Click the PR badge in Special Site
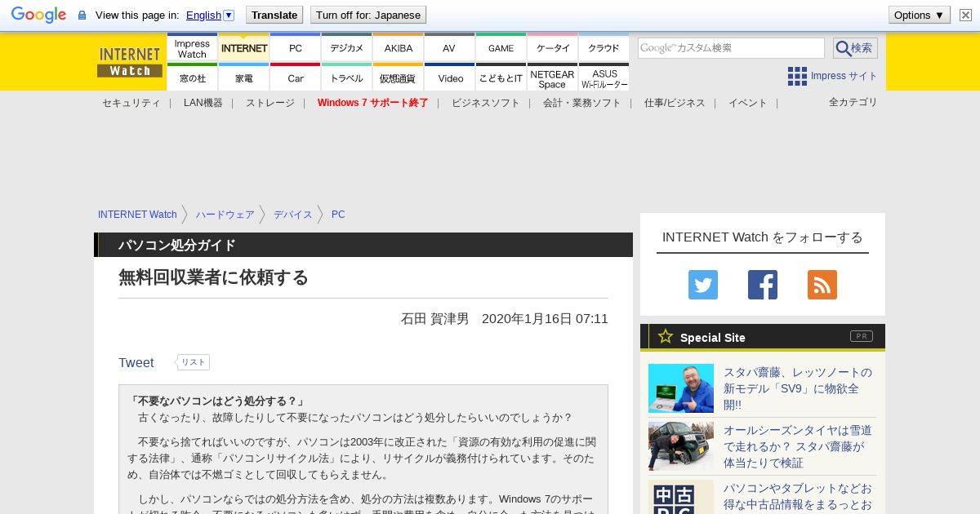 click(x=862, y=336)
